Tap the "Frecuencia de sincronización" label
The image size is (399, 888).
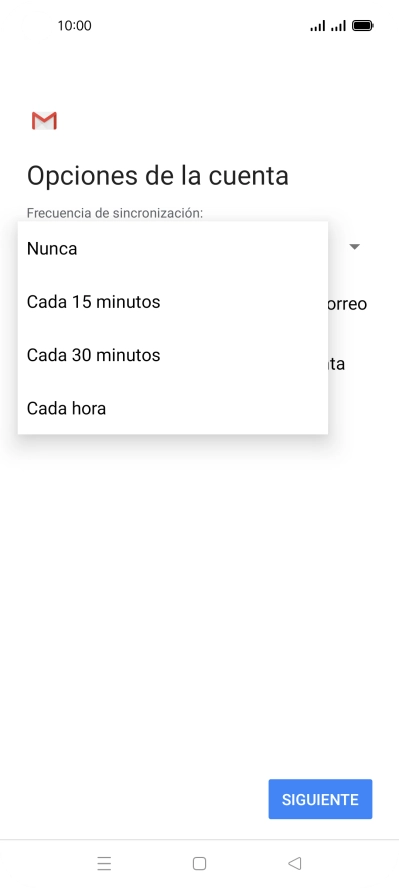(x=115, y=214)
